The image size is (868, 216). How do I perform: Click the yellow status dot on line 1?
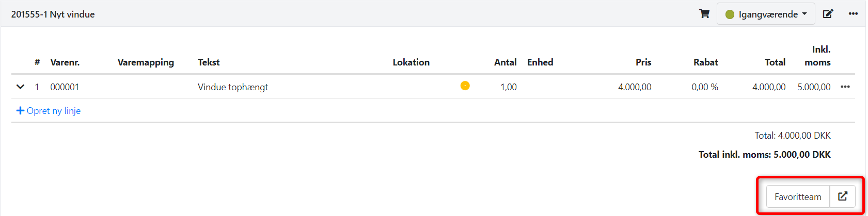tap(465, 86)
